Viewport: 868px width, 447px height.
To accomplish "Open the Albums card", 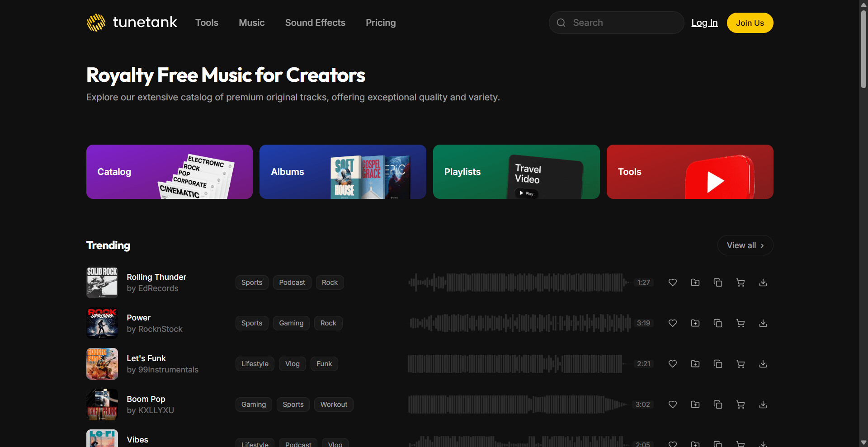I will (343, 172).
